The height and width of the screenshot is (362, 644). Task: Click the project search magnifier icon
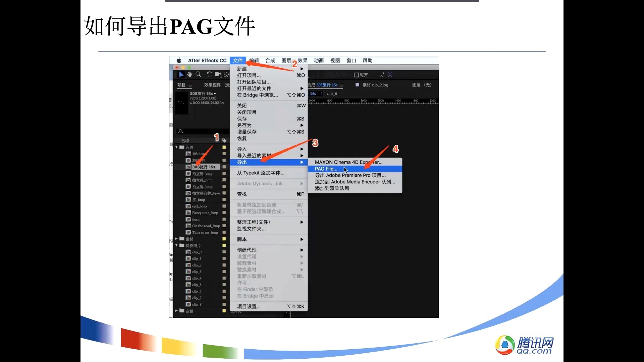180,131
